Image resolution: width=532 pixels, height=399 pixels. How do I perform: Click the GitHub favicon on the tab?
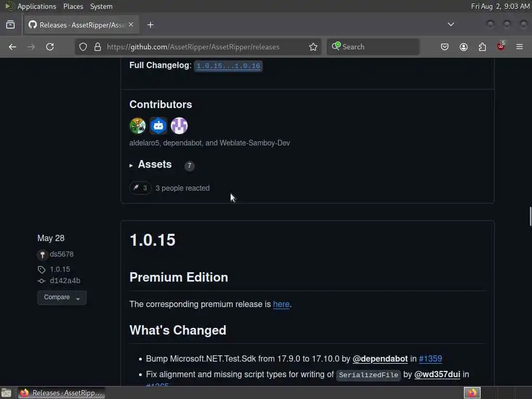coord(33,25)
